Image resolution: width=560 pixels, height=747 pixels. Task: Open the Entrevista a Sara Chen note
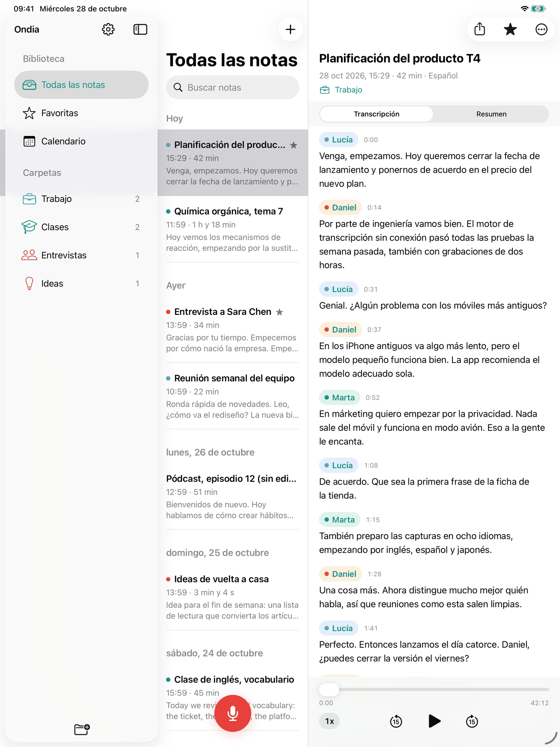[232, 330]
